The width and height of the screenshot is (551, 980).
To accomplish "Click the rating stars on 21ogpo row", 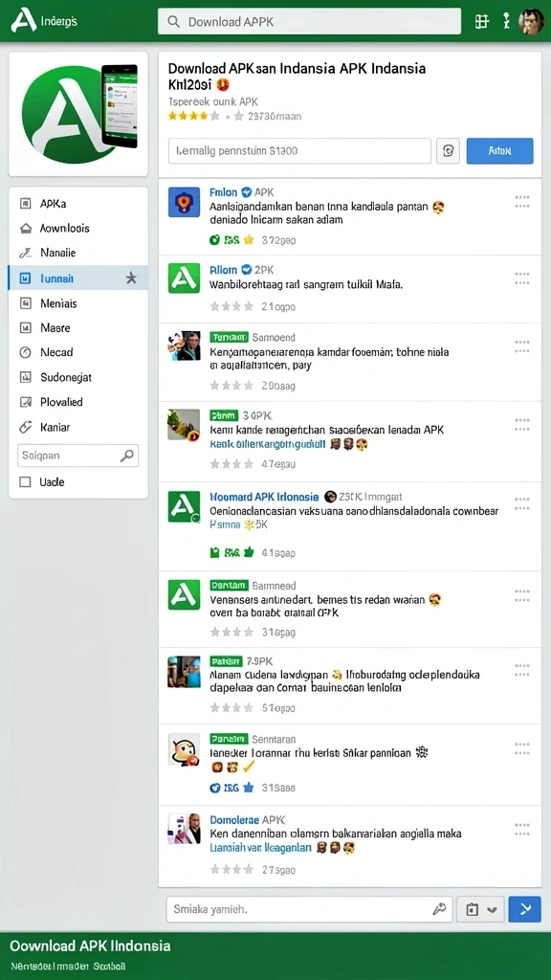I will coord(231,306).
